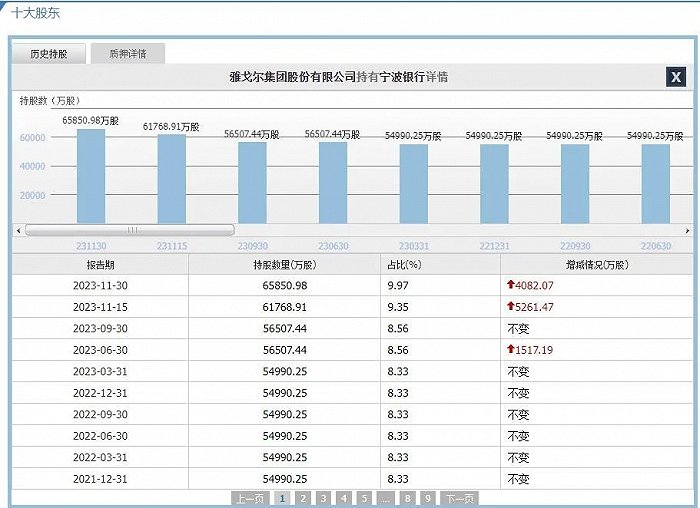Click the 61768.91万股 bar in chart
Screen dimensions: 700x508
(x=172, y=179)
